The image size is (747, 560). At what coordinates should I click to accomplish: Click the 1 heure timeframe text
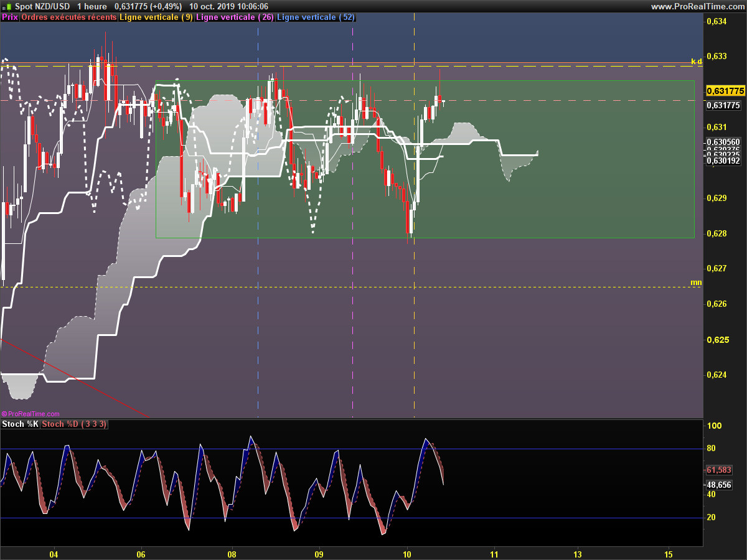(x=92, y=6)
